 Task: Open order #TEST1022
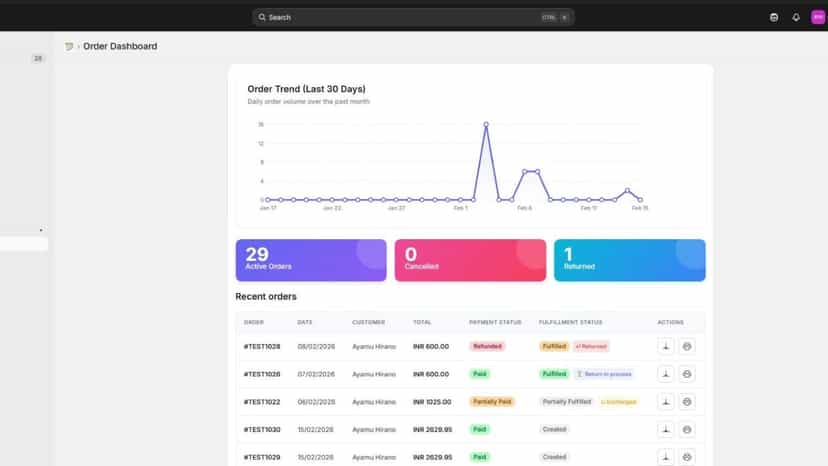point(262,402)
